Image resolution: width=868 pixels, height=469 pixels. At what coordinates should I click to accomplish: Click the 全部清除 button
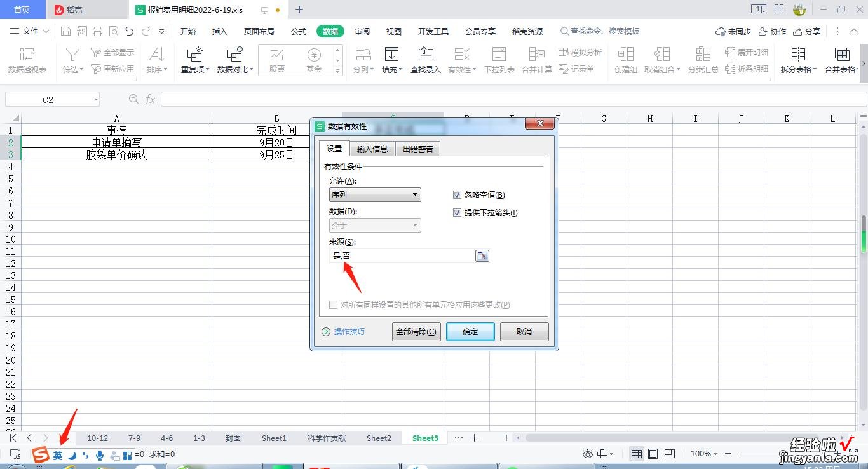[416, 331]
